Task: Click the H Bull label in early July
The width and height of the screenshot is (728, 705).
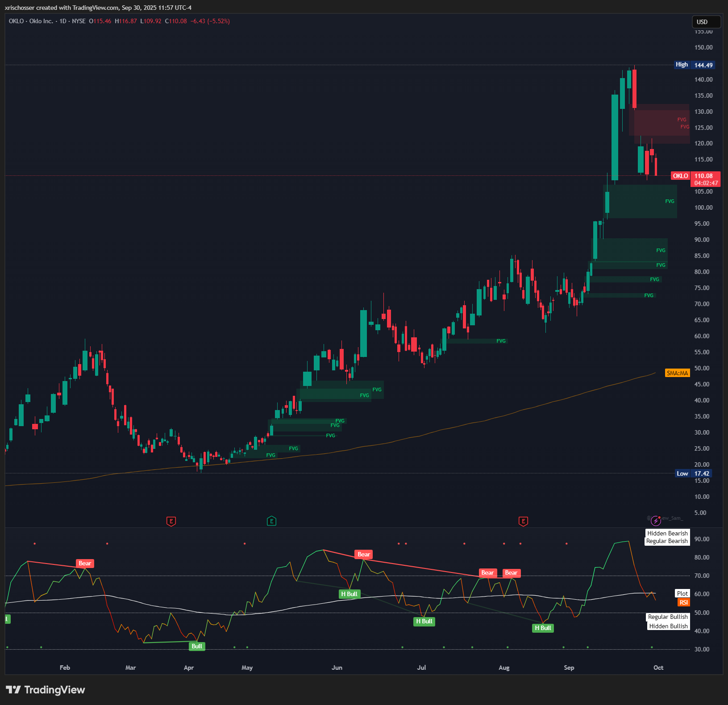Action: (424, 621)
